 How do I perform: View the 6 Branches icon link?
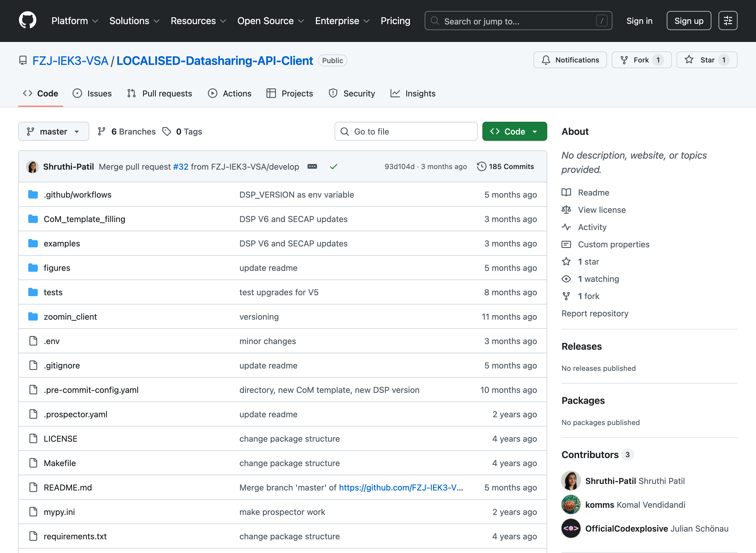click(x=102, y=132)
